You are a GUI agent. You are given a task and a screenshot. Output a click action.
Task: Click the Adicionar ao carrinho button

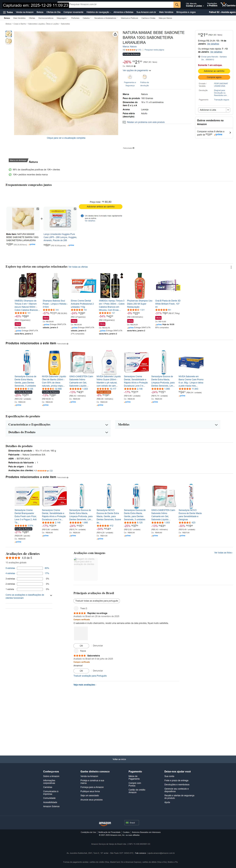[214, 71]
